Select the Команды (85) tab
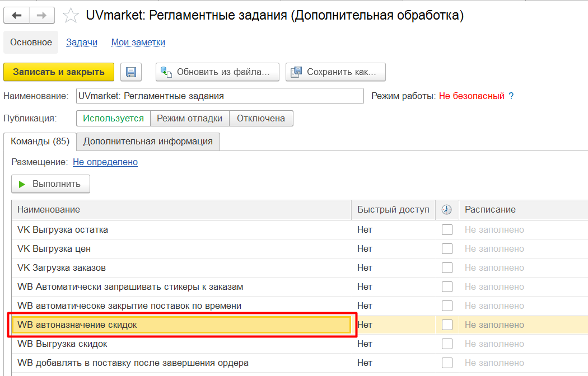Image resolution: width=588 pixels, height=376 pixels. pyautogui.click(x=40, y=142)
